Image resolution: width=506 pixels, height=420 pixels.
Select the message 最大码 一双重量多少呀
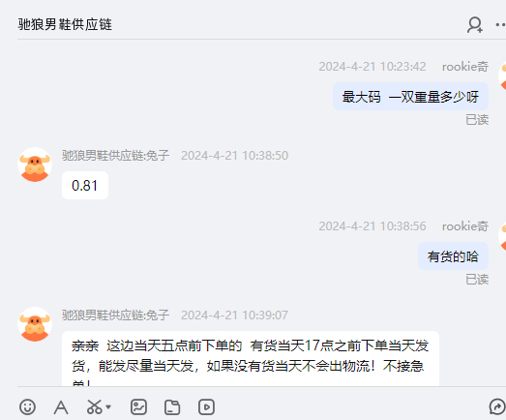410,97
